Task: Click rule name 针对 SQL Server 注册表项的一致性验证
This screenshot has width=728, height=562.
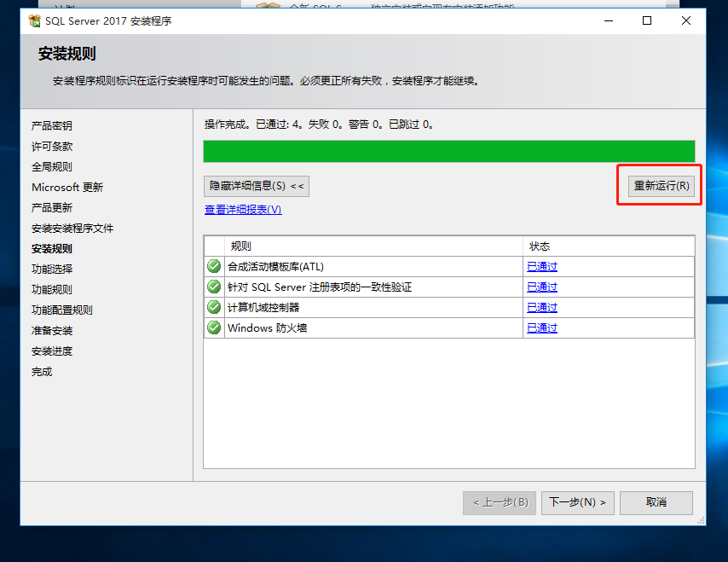Action: [320, 287]
